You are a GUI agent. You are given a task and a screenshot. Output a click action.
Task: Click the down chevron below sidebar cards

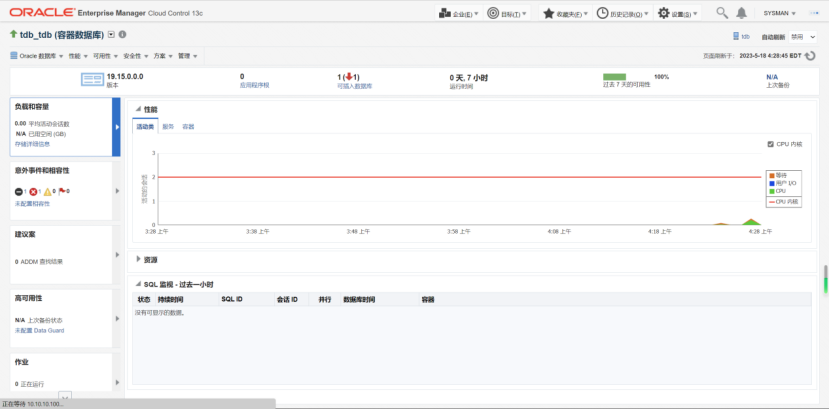65,396
